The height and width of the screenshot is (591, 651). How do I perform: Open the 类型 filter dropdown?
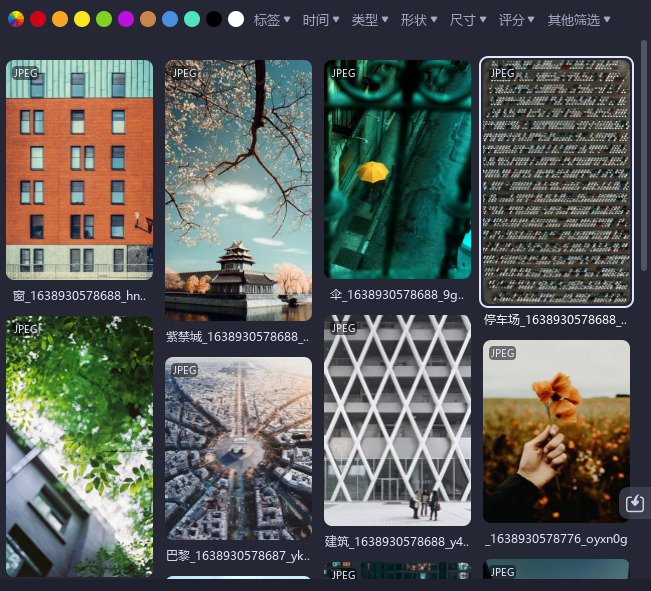[370, 20]
